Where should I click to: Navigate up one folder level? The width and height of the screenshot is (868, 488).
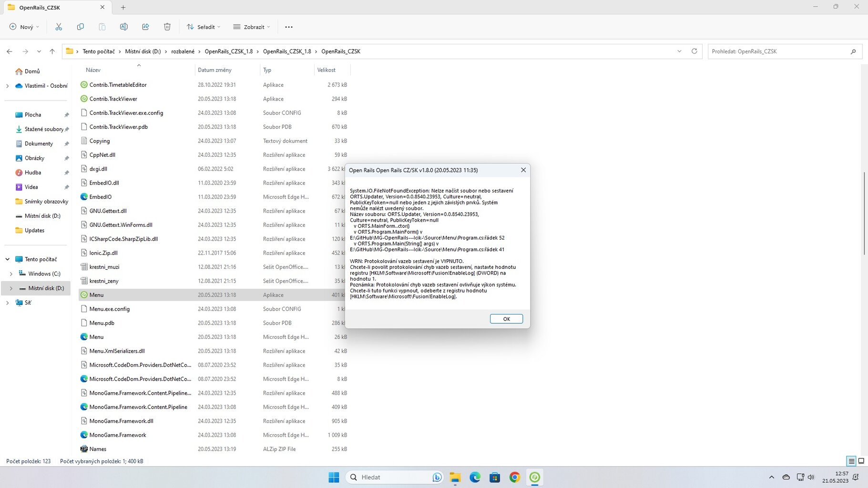click(52, 51)
